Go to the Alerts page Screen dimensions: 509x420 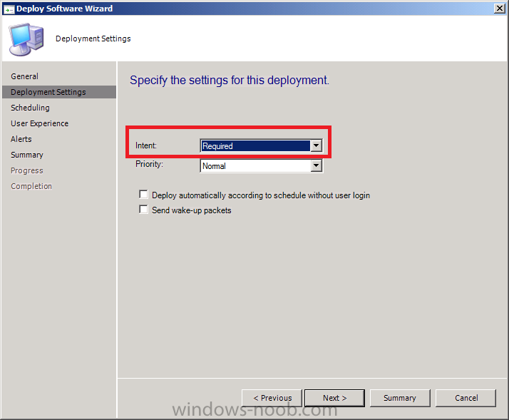coord(21,139)
